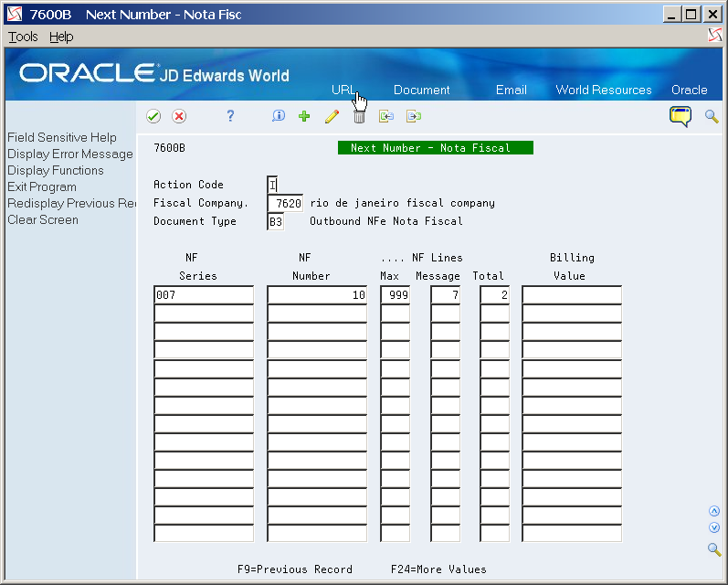Click the previous record arrow icon

coord(386,116)
